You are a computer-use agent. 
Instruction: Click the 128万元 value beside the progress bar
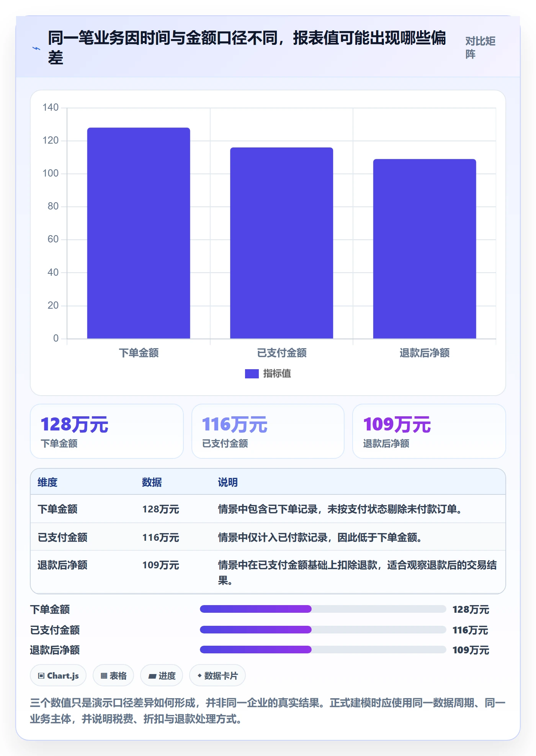471,609
